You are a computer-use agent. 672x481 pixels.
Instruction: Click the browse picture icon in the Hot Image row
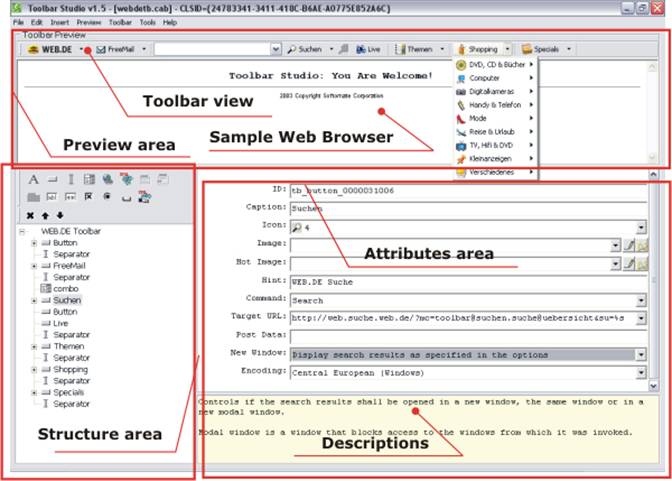(x=642, y=263)
